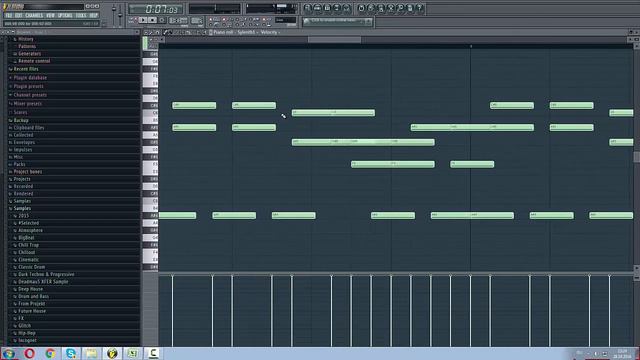Expand the Future House folder
640x360 pixels.
[32, 311]
